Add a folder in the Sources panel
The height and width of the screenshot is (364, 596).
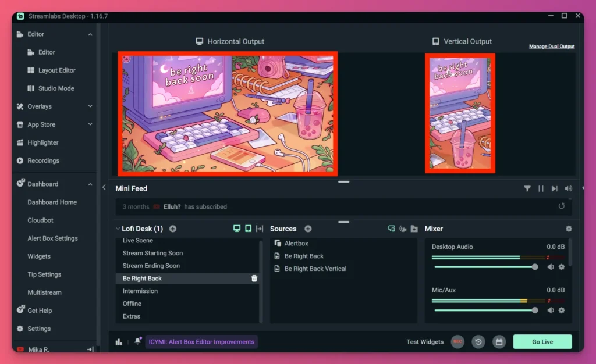[x=415, y=229]
